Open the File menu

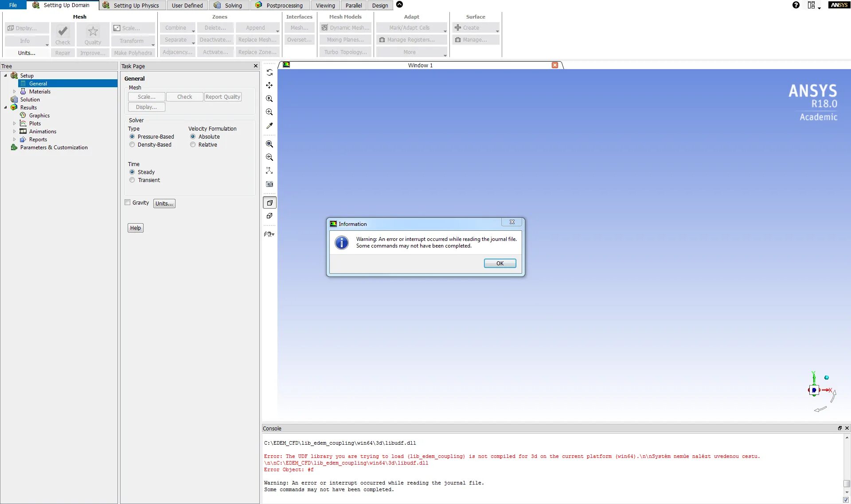[x=13, y=5]
